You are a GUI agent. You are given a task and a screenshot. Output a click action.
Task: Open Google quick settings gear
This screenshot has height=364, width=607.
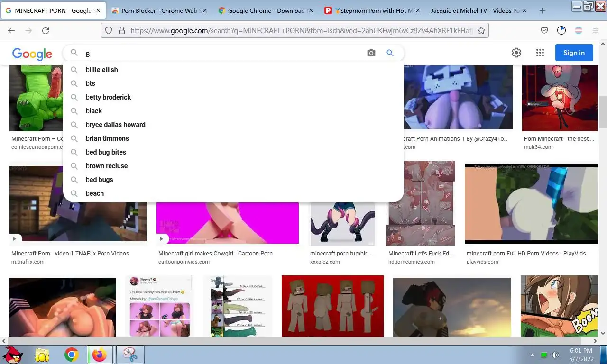pos(516,53)
